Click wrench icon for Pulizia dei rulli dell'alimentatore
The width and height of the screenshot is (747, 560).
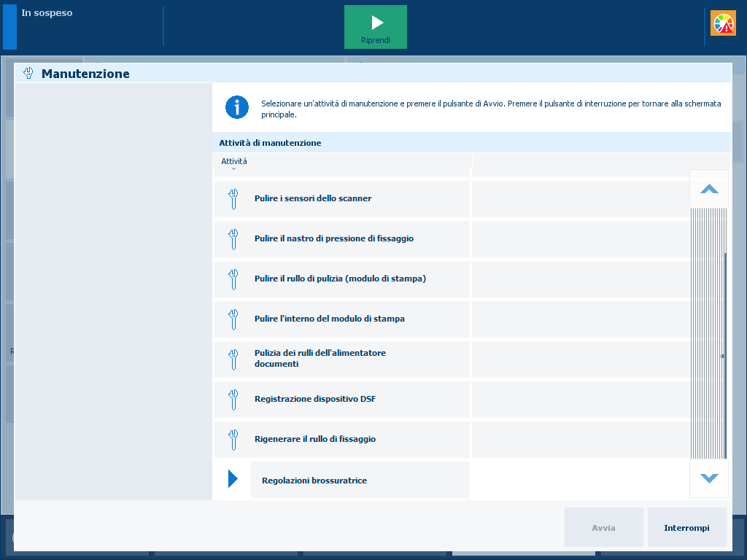[233, 359]
